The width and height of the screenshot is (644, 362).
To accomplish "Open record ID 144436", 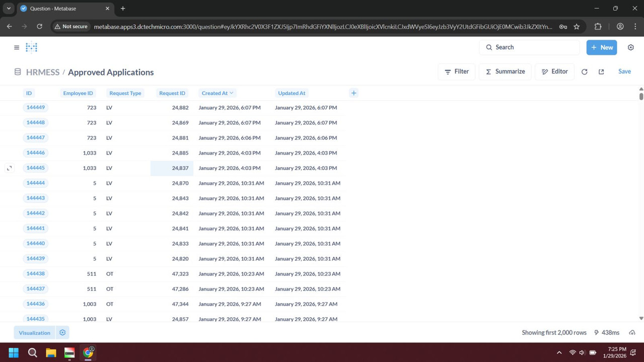I will 36,304.
